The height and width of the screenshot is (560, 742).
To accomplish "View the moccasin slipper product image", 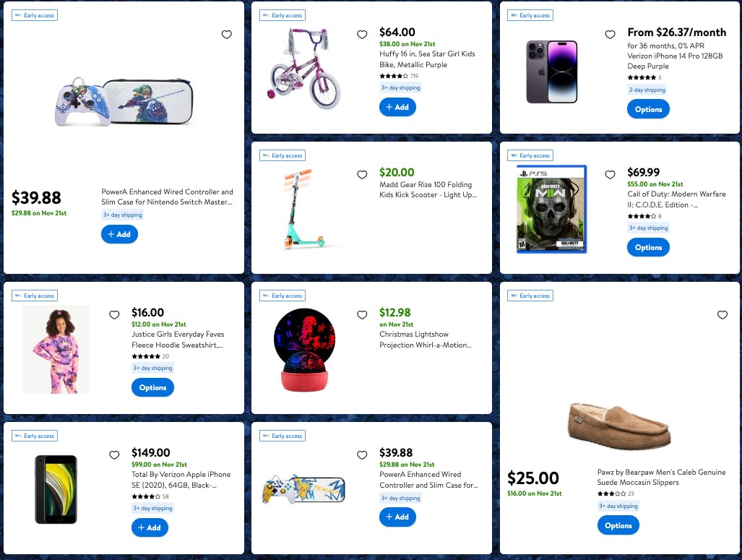I will point(619,426).
